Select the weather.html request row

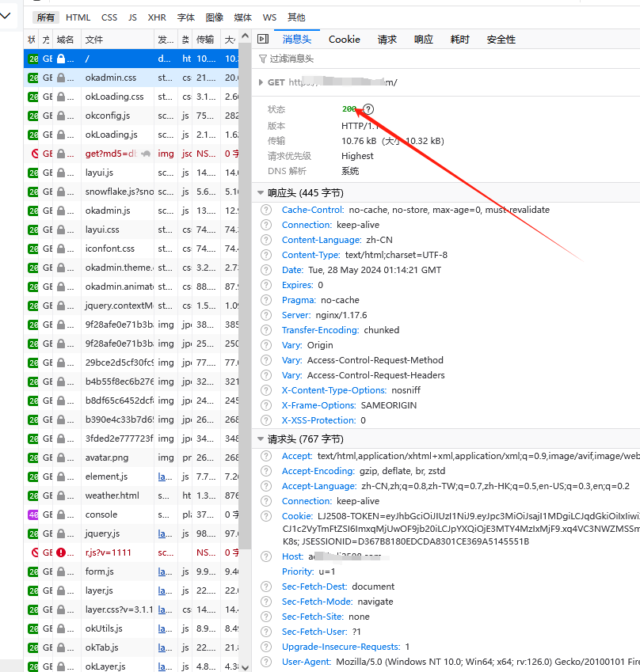[x=131, y=495]
